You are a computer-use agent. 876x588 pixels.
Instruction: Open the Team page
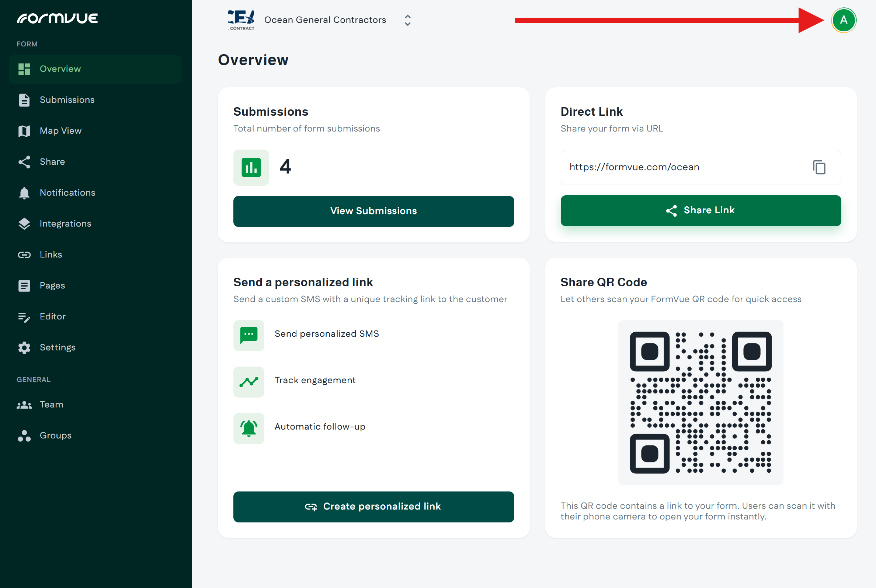51,405
